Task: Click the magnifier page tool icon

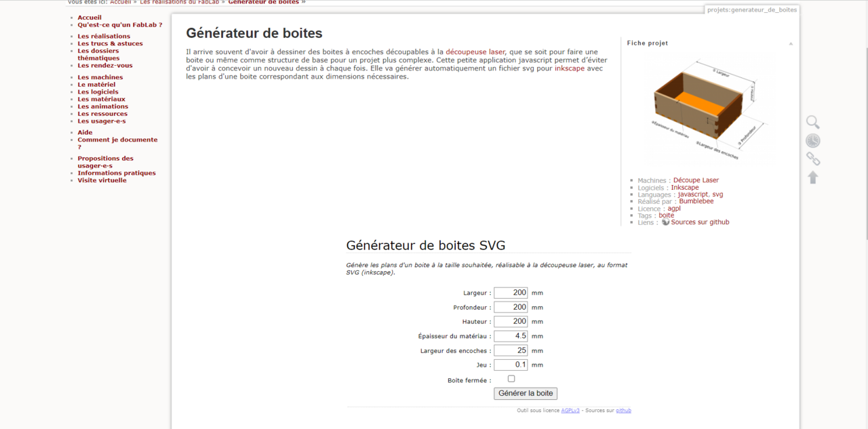Action: [812, 123]
